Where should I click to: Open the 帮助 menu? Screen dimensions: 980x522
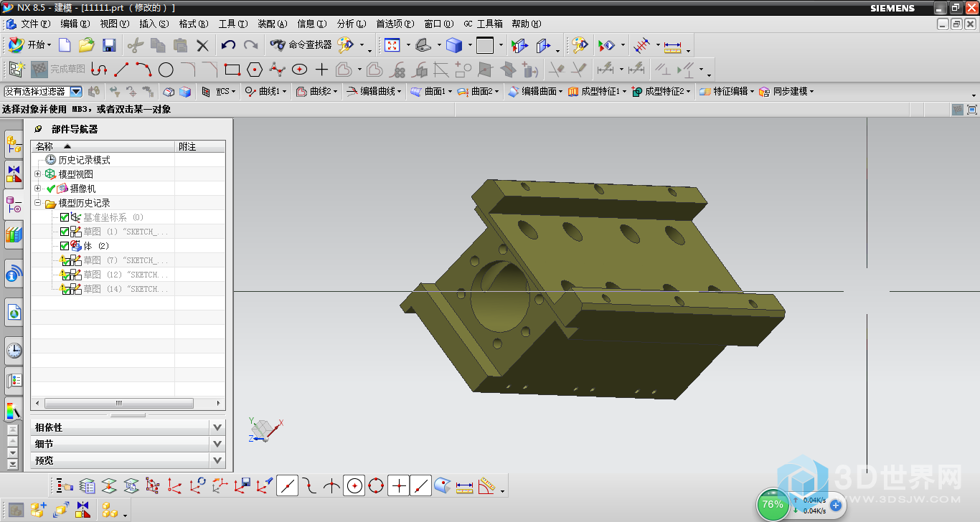(x=527, y=24)
